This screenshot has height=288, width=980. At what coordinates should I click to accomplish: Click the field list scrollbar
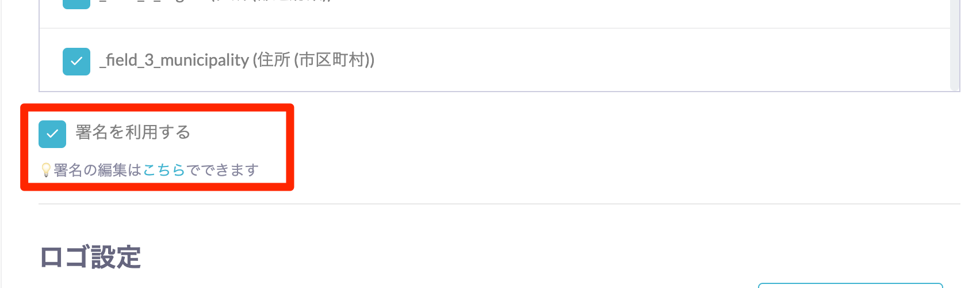click(955, 45)
